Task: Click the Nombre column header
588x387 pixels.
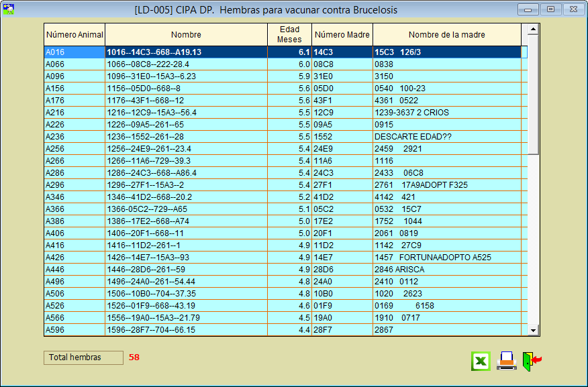Action: (x=186, y=35)
